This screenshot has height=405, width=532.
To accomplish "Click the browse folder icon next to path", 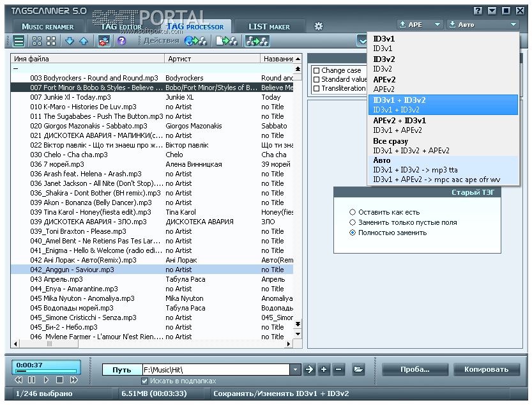I will [x=358, y=369].
